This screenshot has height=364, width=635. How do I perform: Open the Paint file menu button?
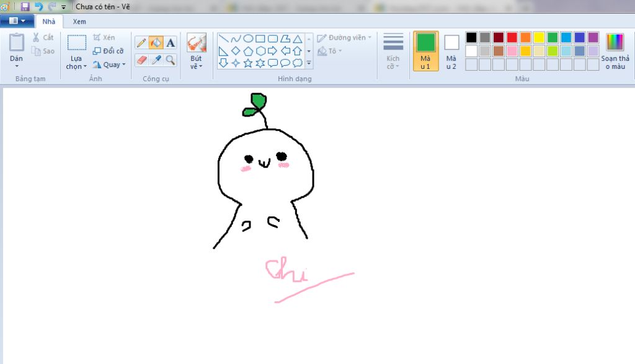tap(17, 21)
